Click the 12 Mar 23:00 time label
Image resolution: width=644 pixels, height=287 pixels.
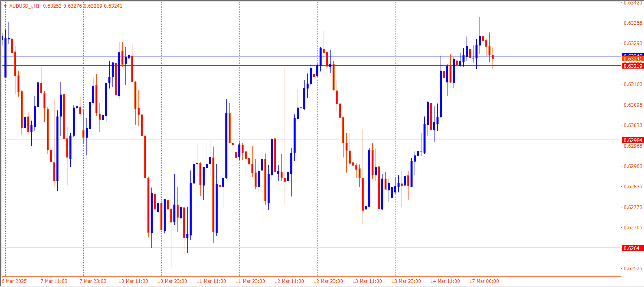(x=328, y=281)
